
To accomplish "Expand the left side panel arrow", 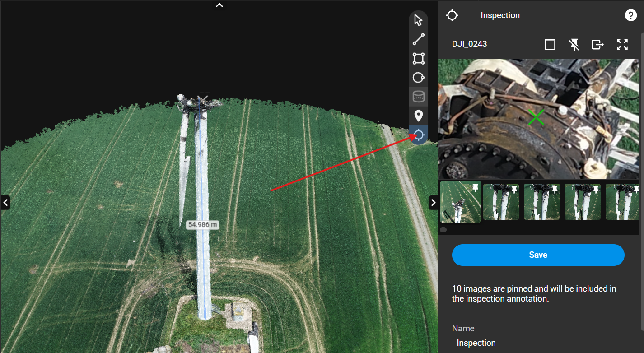I will 5,203.
